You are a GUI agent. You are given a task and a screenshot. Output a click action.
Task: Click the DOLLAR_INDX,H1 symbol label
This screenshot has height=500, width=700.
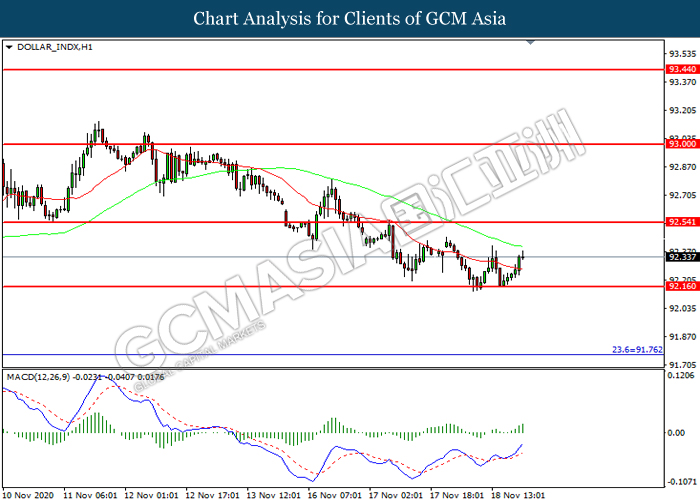[46, 47]
